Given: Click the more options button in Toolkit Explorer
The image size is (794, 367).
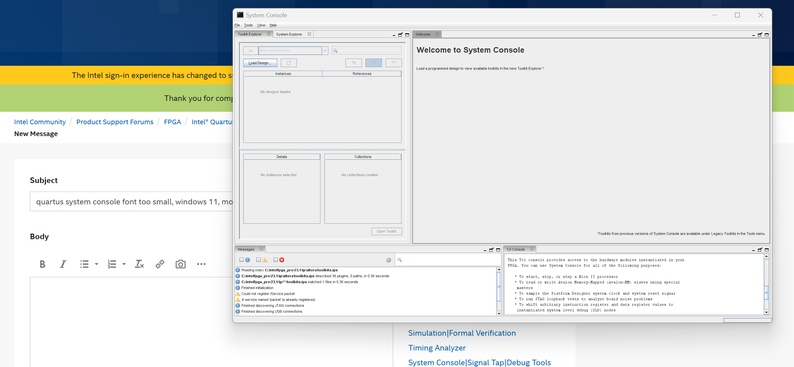Looking at the screenshot, I should [x=393, y=63].
